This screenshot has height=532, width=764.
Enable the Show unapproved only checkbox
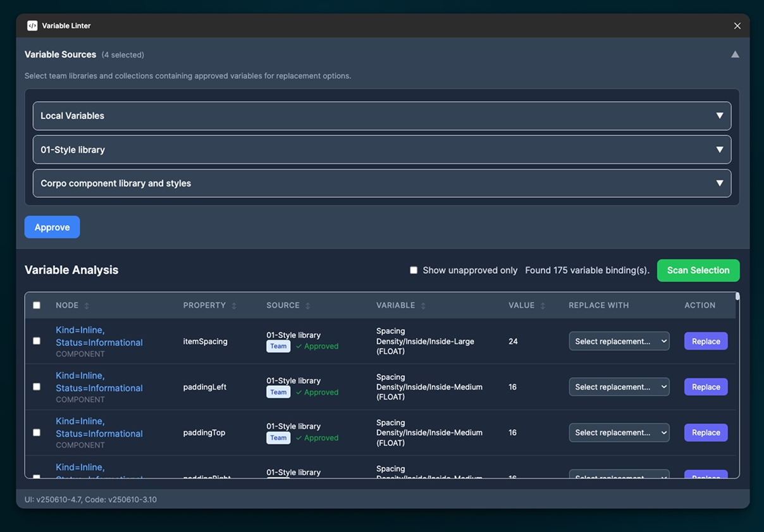tap(414, 269)
